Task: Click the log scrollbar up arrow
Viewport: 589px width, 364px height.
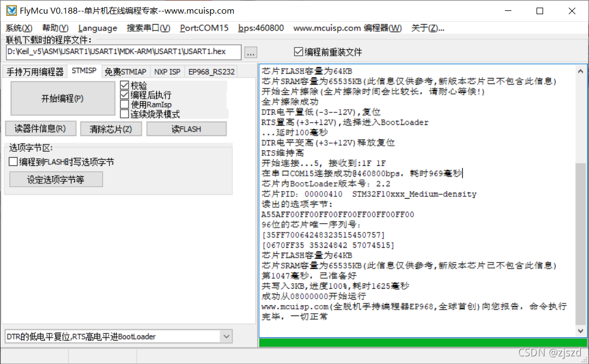Action: [580, 71]
